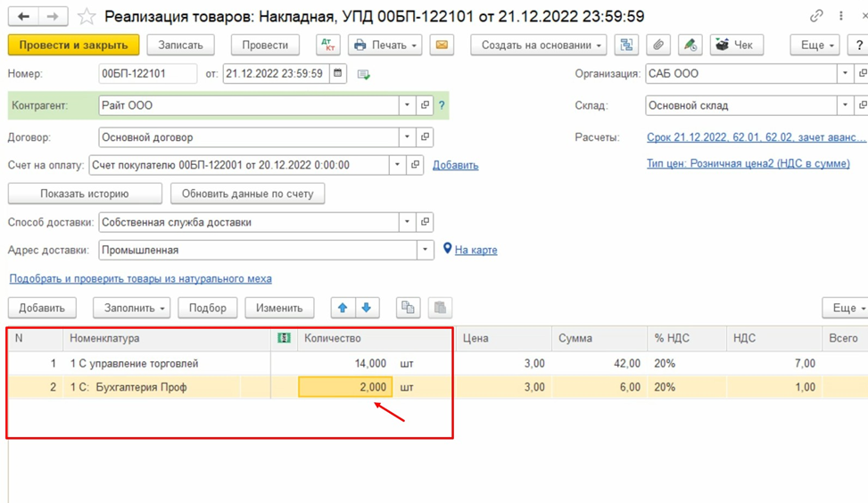
Task: Go back with the left arrow button
Action: pos(23,17)
